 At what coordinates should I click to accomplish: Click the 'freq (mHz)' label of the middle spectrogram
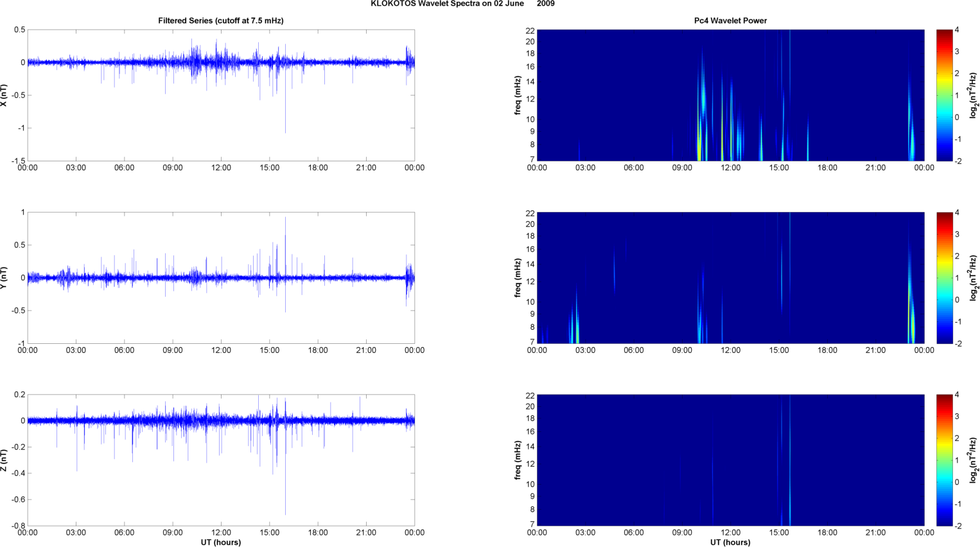pyautogui.click(x=518, y=278)
